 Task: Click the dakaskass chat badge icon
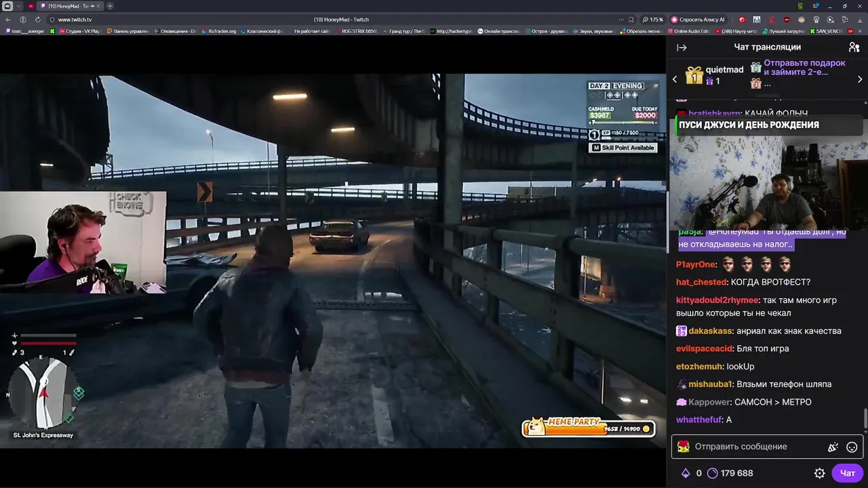[682, 331]
